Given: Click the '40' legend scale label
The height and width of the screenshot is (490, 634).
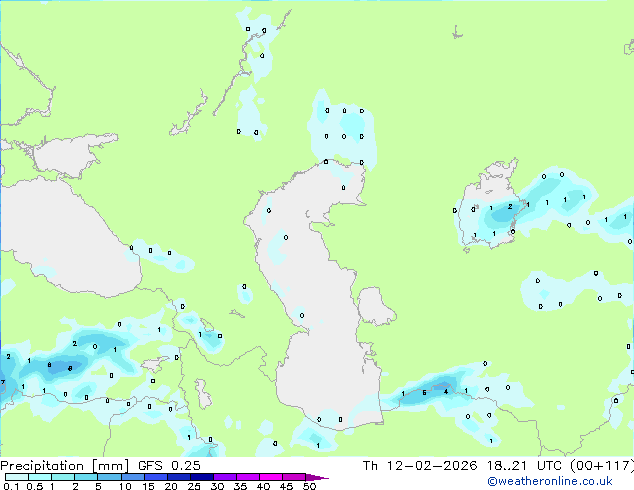Looking at the screenshot, I should point(263,486).
